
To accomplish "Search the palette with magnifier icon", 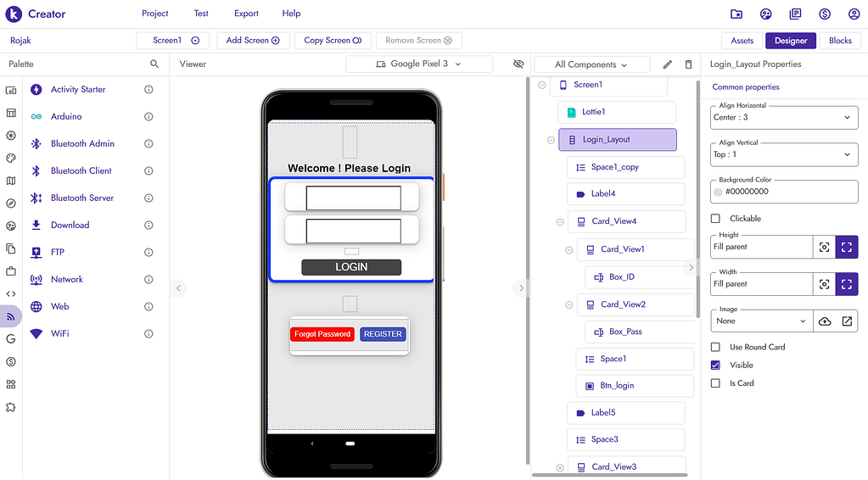I will click(154, 64).
